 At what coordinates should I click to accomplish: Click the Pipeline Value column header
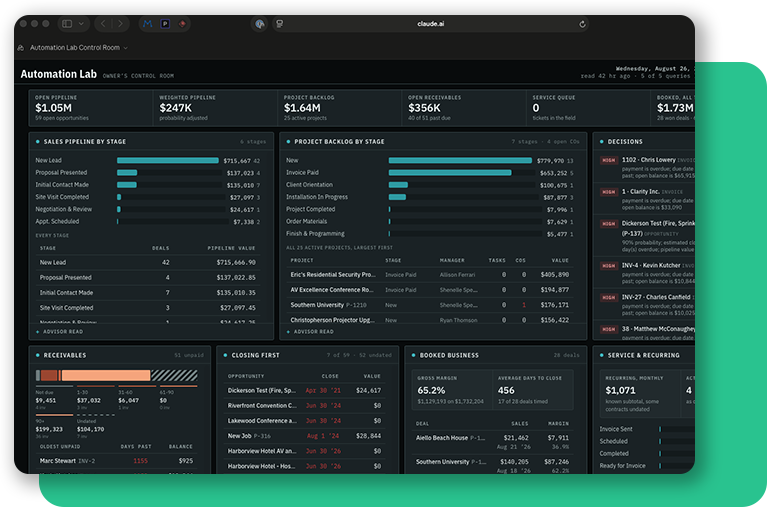coord(231,248)
